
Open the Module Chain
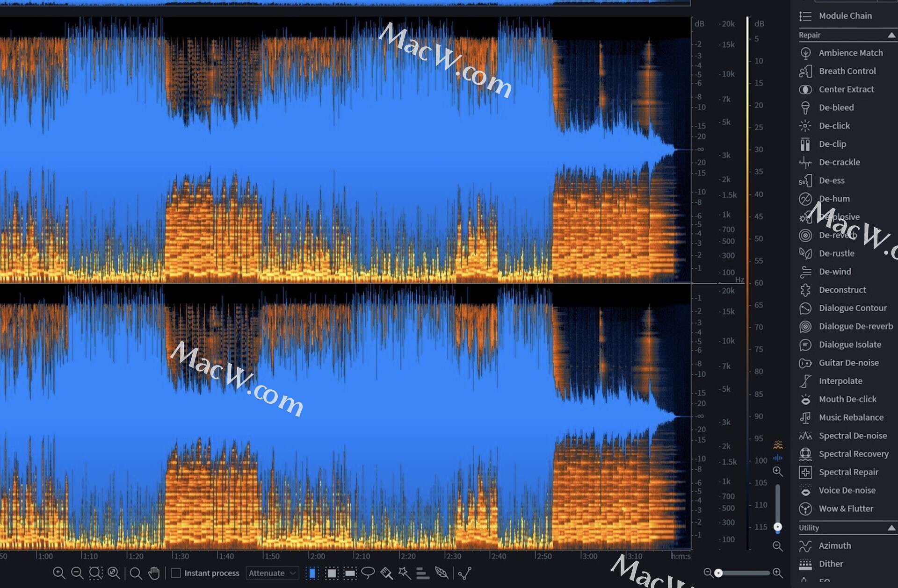(845, 16)
